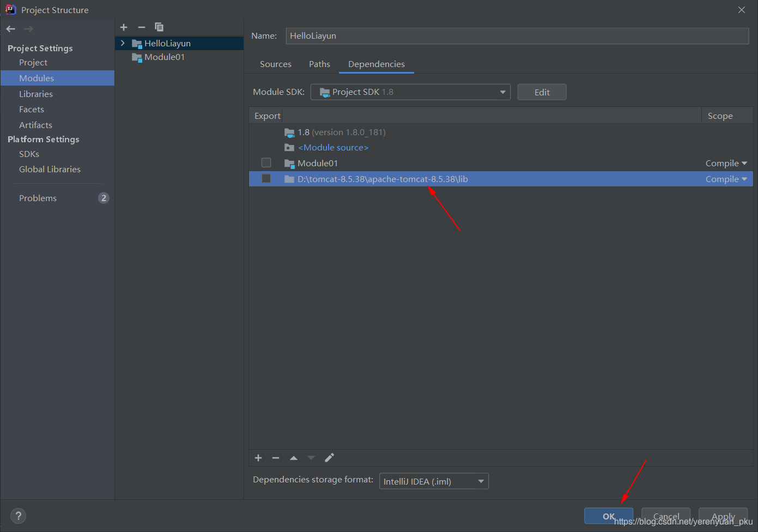Open Compile scope dropdown for tomcat lib
Image resolution: width=758 pixels, height=532 pixels.
coord(726,179)
